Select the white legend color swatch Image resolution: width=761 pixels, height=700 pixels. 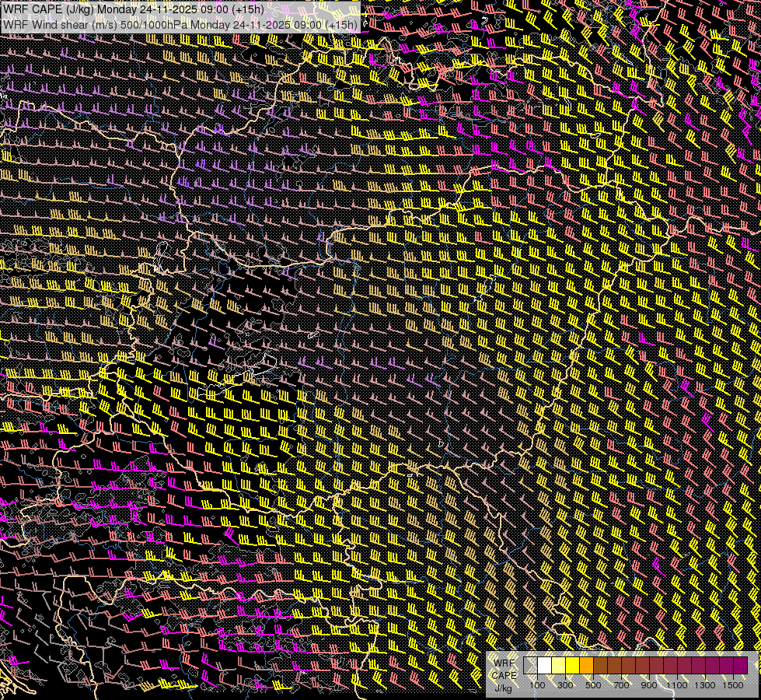545,665
